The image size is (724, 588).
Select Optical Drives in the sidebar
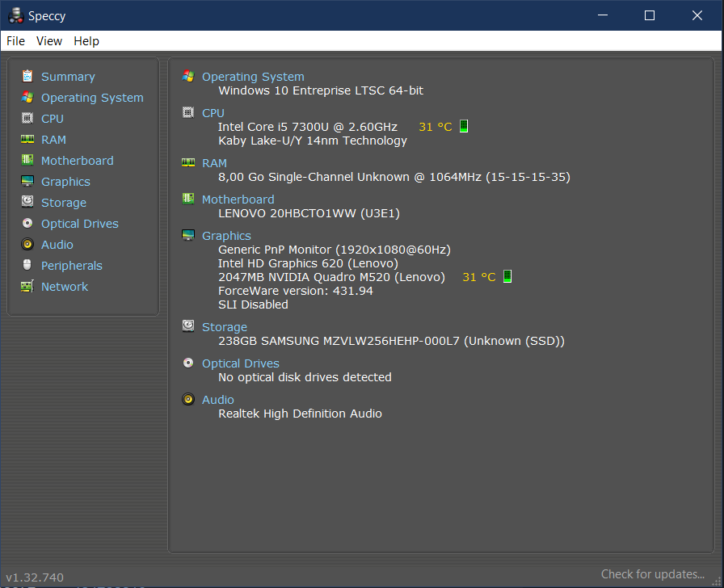point(80,224)
